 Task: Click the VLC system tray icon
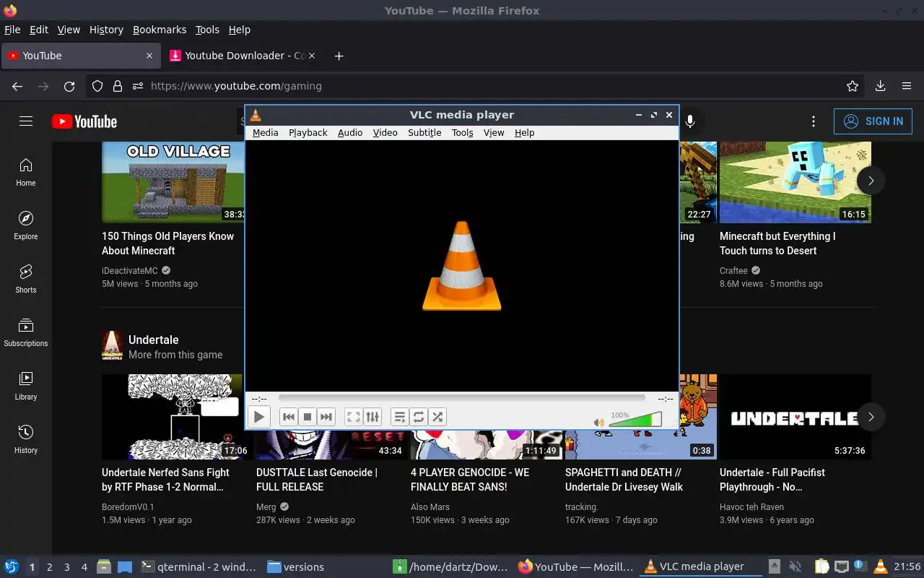(880, 567)
